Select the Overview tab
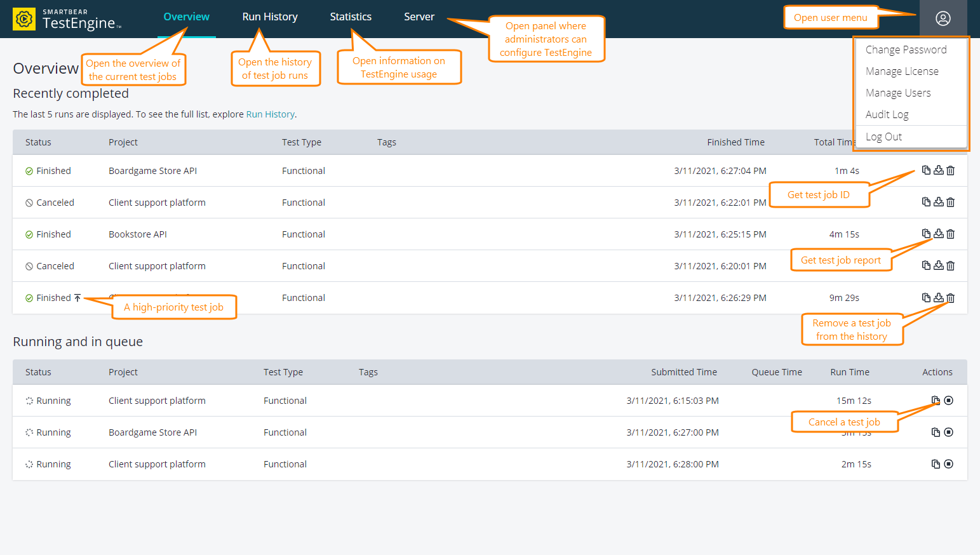Image resolution: width=980 pixels, height=555 pixels. tap(186, 17)
